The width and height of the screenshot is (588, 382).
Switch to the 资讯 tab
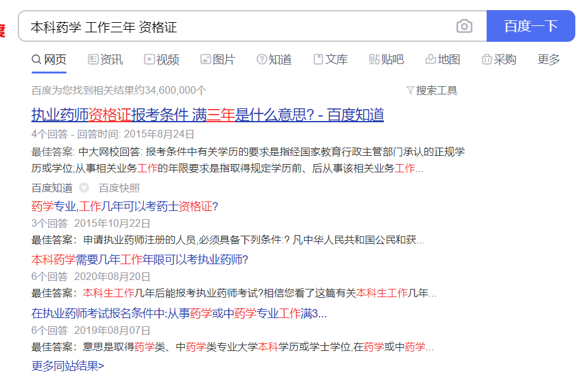point(105,60)
